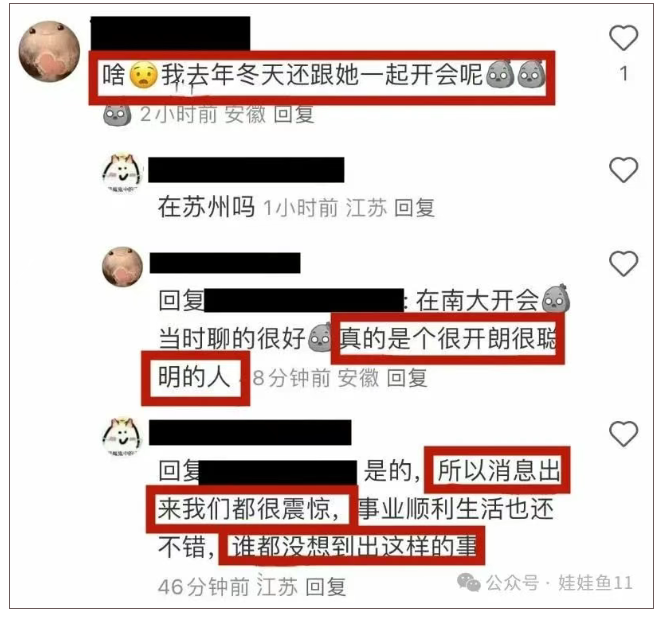Reply to the '8分钟前 安徽' comment

407,378
